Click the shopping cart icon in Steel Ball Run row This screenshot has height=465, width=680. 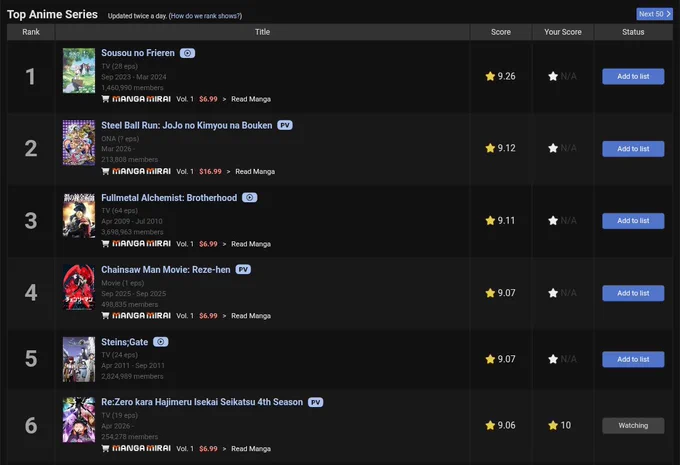[105, 171]
